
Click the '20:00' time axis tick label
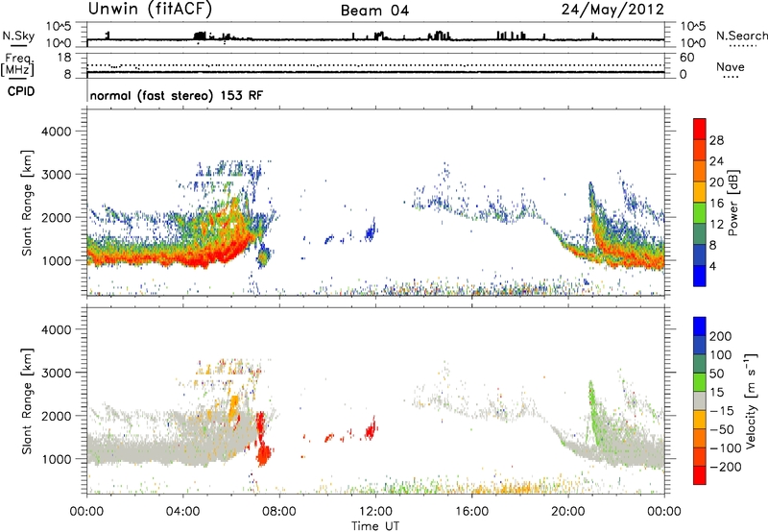[567, 512]
